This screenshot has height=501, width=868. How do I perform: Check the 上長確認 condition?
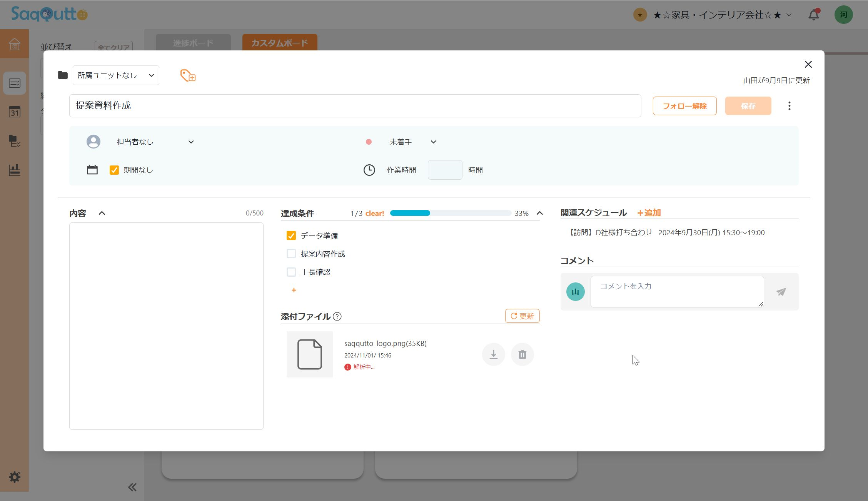coord(291,272)
